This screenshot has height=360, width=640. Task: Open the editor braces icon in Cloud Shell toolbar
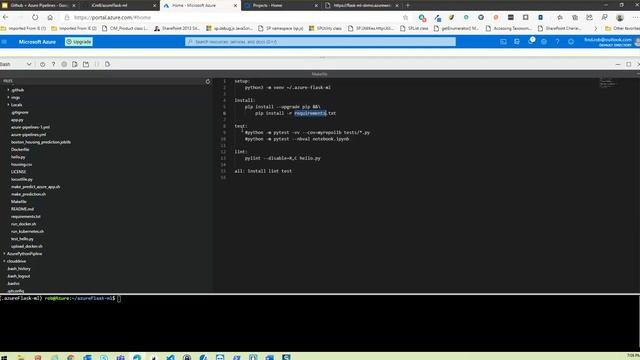pos(97,64)
